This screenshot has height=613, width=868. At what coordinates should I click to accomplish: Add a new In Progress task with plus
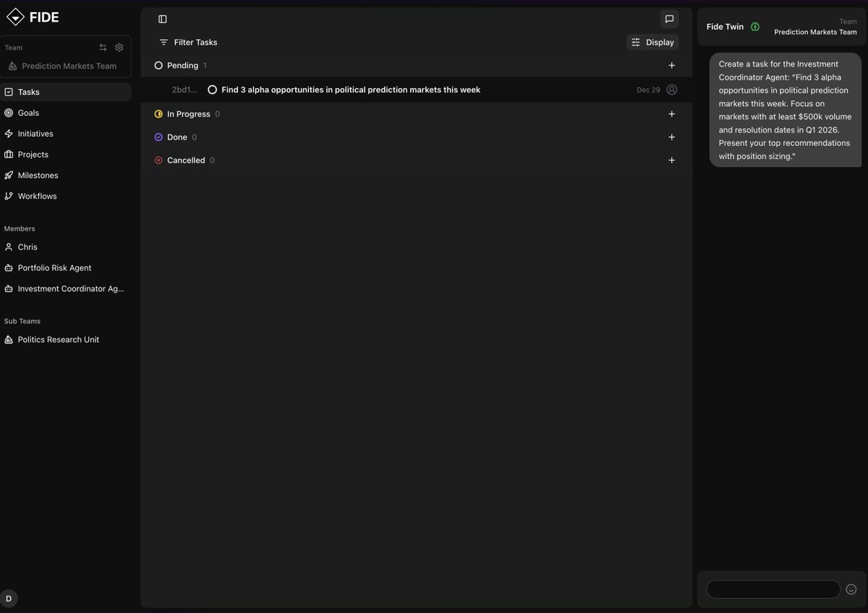point(671,114)
